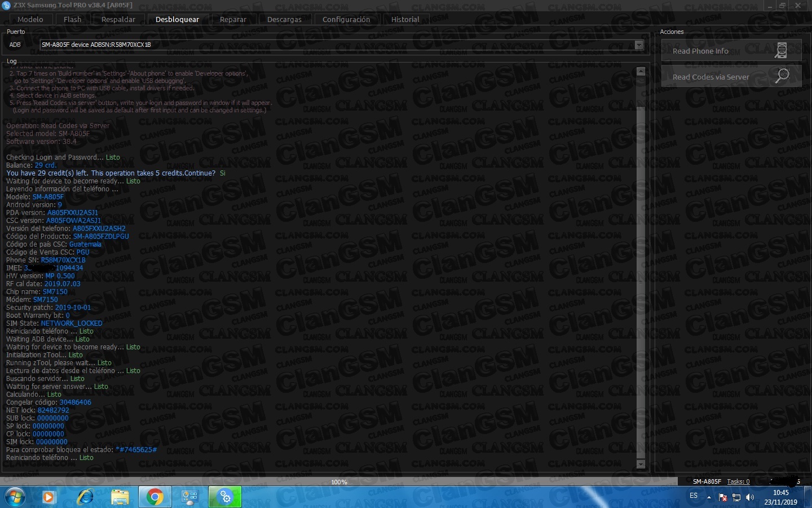Click the SIM State NETWORK_LOCKED value
This screenshot has height=508, width=812.
coord(72,323)
